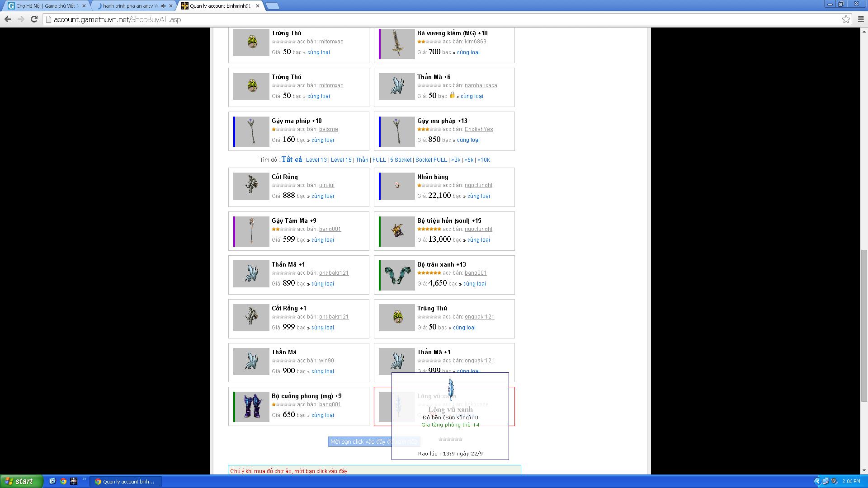Image resolution: width=868 pixels, height=488 pixels.
Task: Filter items by Thần
Action: (362, 160)
